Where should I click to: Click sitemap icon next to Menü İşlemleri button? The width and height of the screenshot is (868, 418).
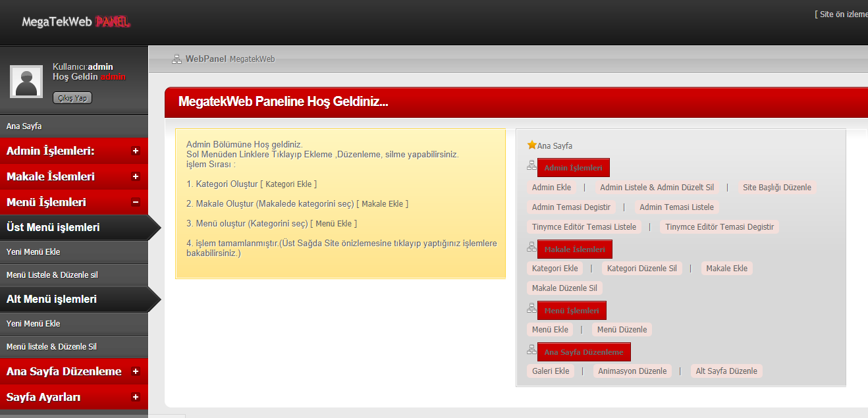pos(531,309)
